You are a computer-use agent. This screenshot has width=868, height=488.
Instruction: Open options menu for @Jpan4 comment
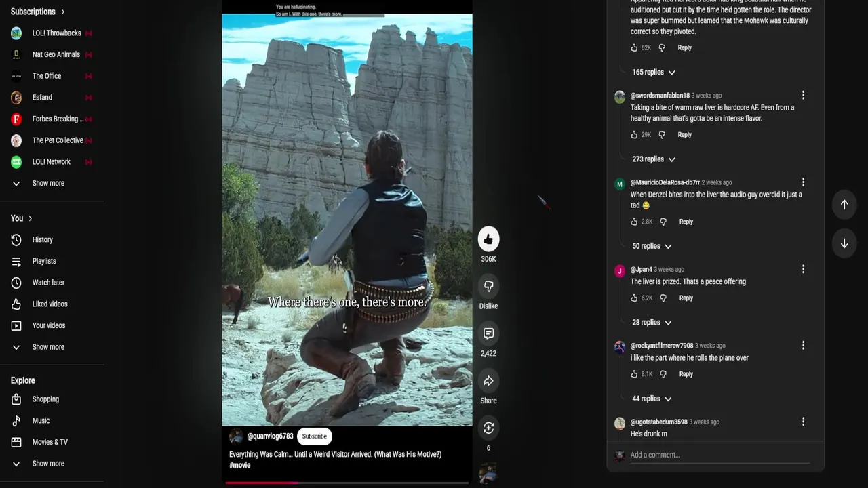tap(803, 269)
